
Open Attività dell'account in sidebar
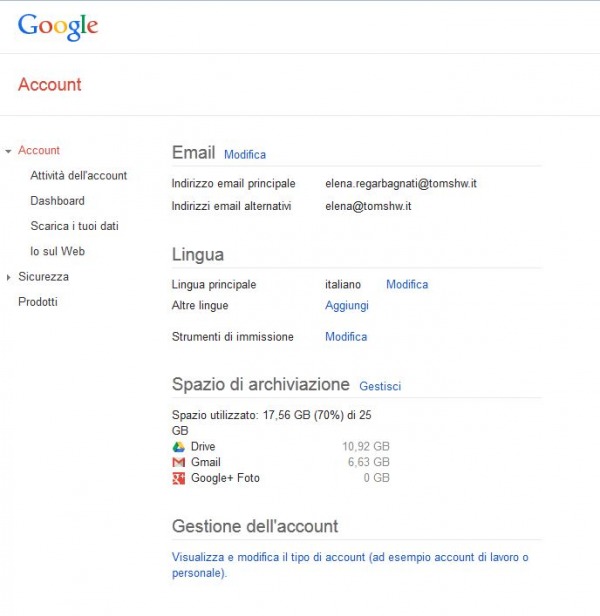pos(79,175)
